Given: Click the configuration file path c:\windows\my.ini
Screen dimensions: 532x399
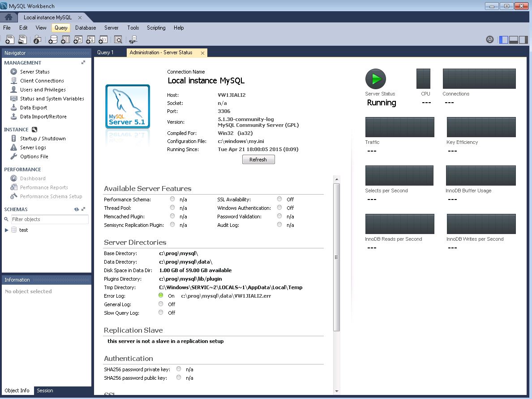Looking at the screenshot, I should point(241,141).
